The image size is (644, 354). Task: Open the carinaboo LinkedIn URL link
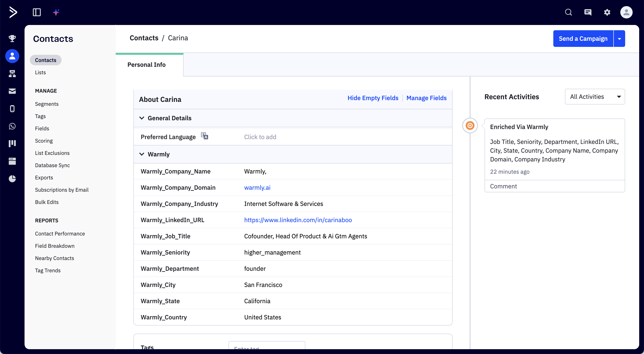pyautogui.click(x=298, y=220)
